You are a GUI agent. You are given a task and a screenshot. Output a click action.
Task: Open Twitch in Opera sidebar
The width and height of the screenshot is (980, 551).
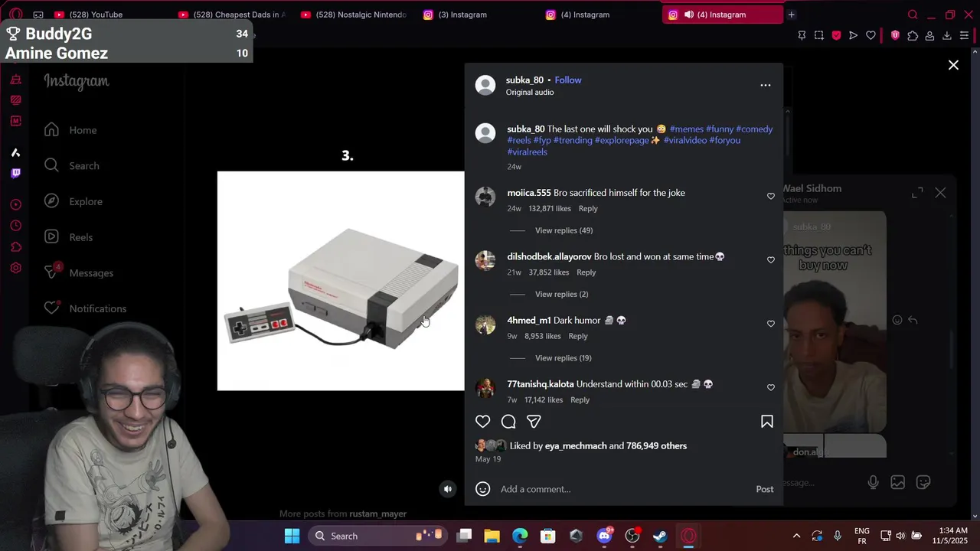point(15,173)
